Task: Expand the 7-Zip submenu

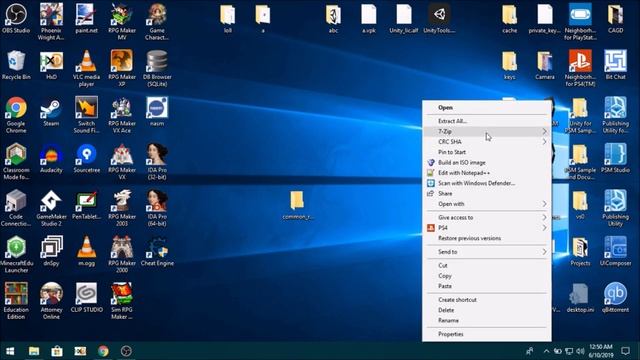Action: 487,131
